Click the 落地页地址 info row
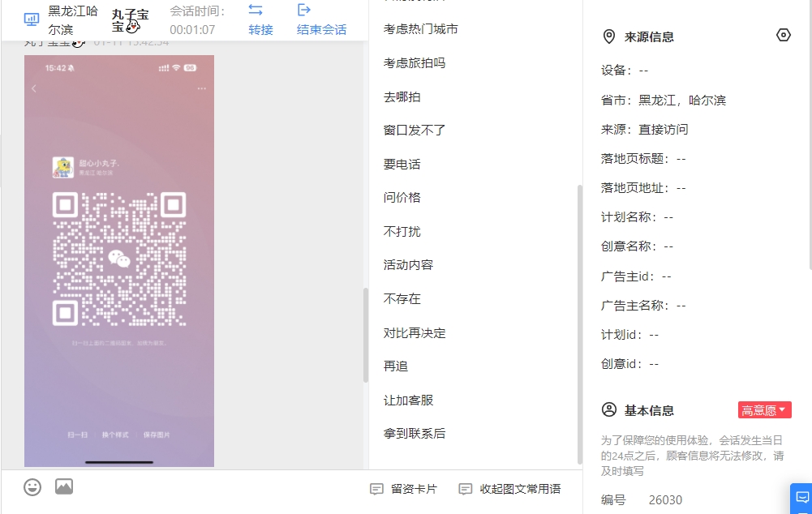This screenshot has height=514, width=812. 643,188
